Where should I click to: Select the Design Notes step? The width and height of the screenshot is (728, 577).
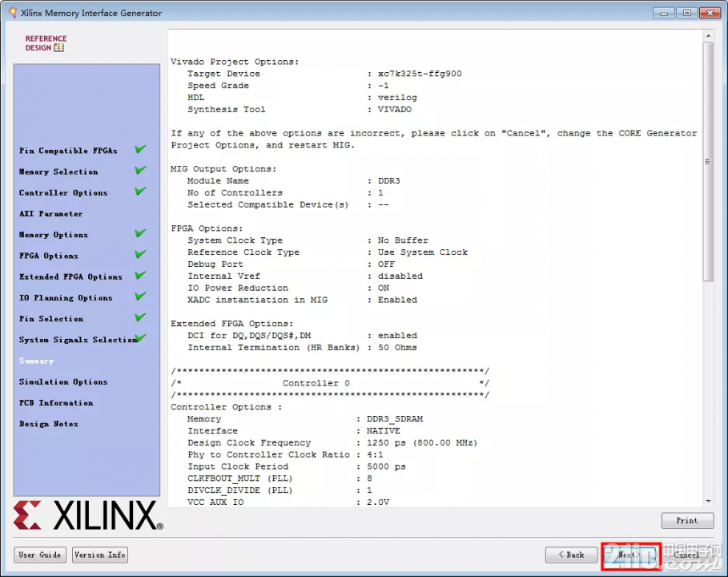(49, 424)
